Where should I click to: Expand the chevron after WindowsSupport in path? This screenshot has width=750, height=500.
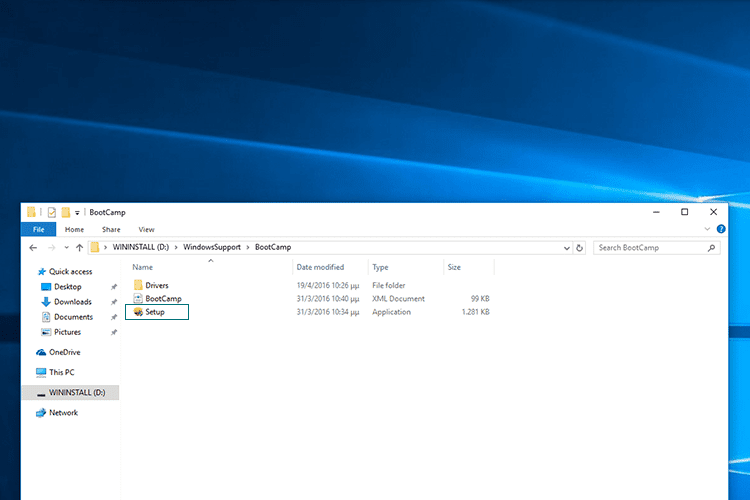coord(248,247)
